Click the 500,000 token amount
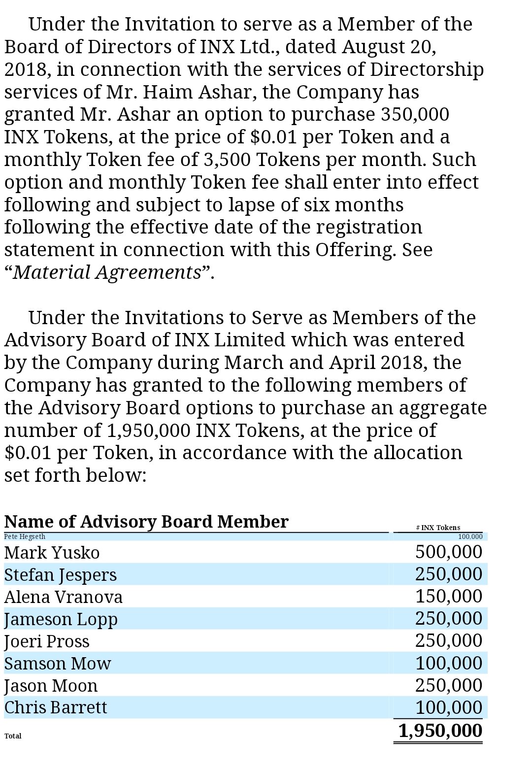This screenshot has width=532, height=770. [x=448, y=552]
